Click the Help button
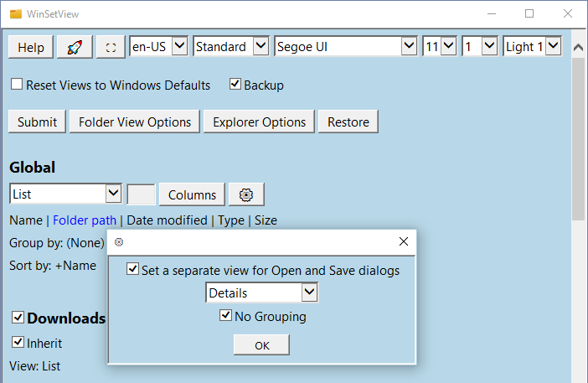 [x=31, y=47]
